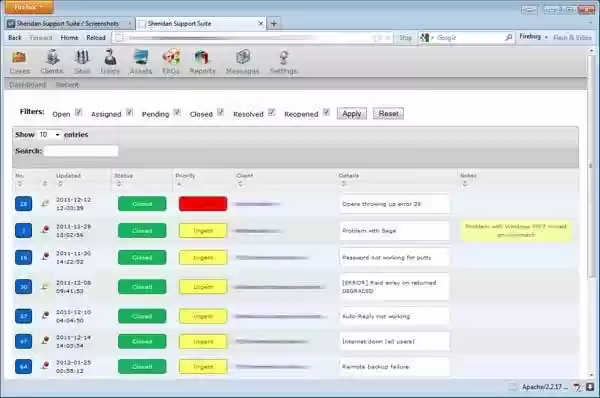Toggle the Open filter checkbox
600x398 pixels.
click(x=78, y=113)
